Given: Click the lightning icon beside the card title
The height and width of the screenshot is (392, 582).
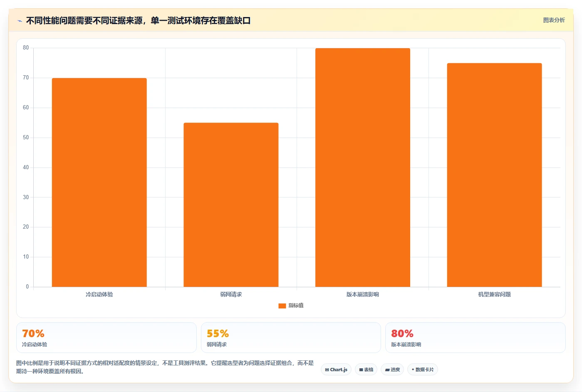Looking at the screenshot, I should tap(20, 21).
